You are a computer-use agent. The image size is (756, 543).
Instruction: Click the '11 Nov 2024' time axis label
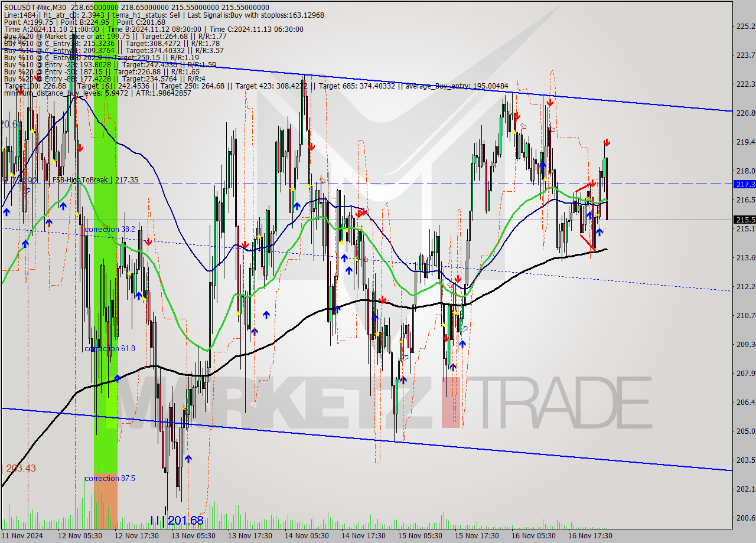point(22,536)
